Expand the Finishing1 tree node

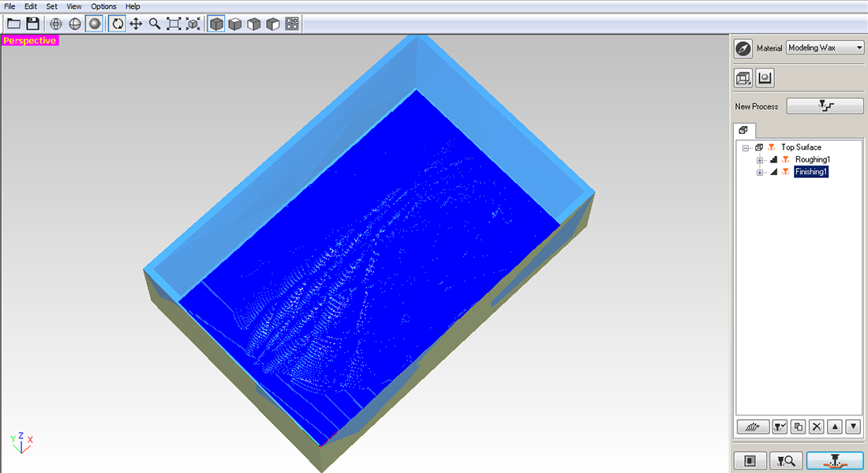tap(759, 172)
